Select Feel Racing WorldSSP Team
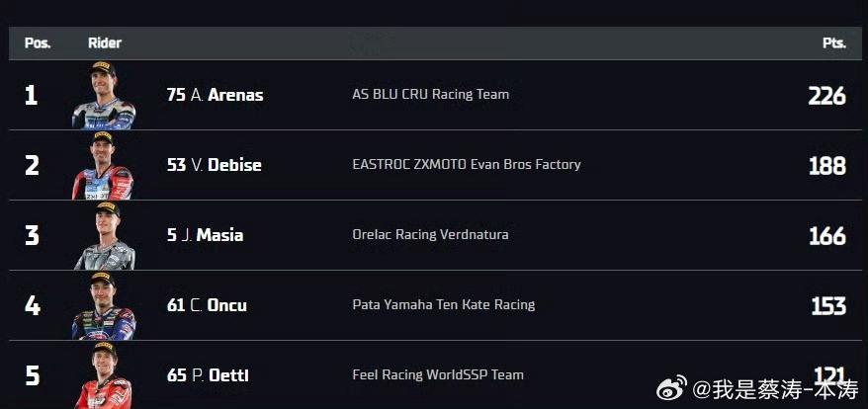This screenshot has width=868, height=409. 438,374
